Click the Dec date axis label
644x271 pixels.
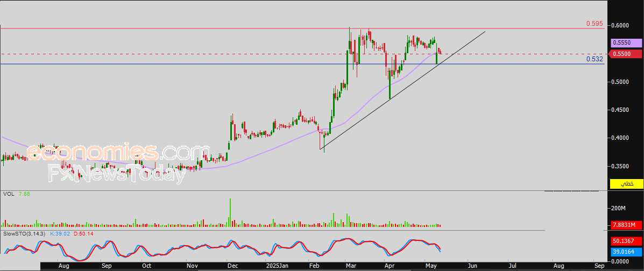tap(232, 267)
